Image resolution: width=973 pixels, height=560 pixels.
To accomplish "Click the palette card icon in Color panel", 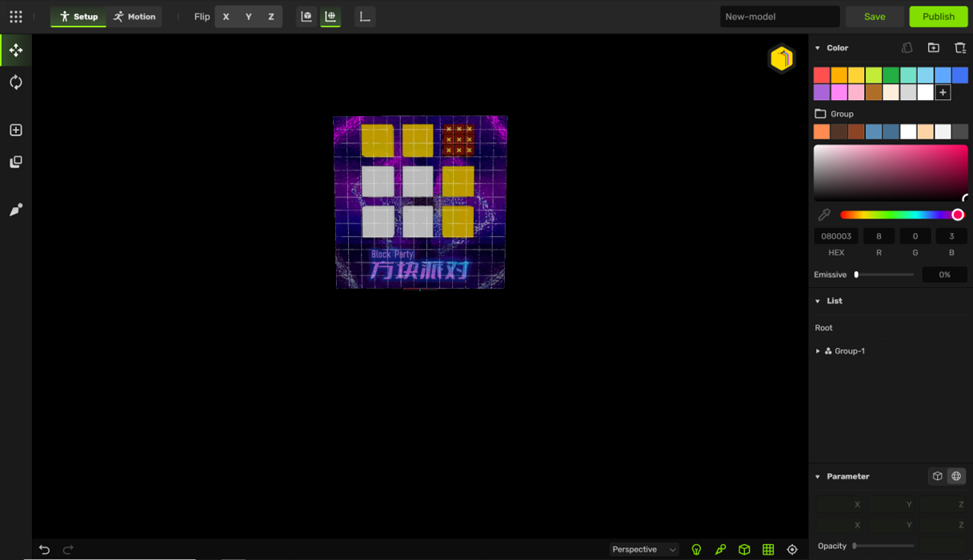I will 907,48.
